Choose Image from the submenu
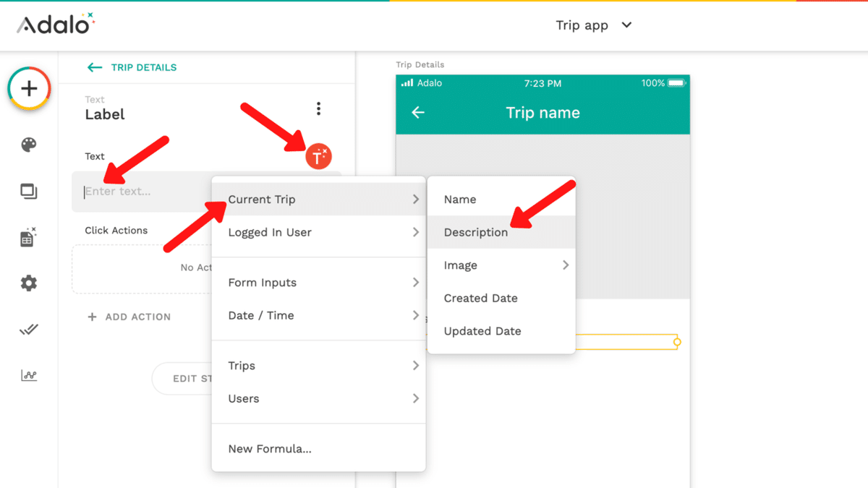 click(501, 265)
